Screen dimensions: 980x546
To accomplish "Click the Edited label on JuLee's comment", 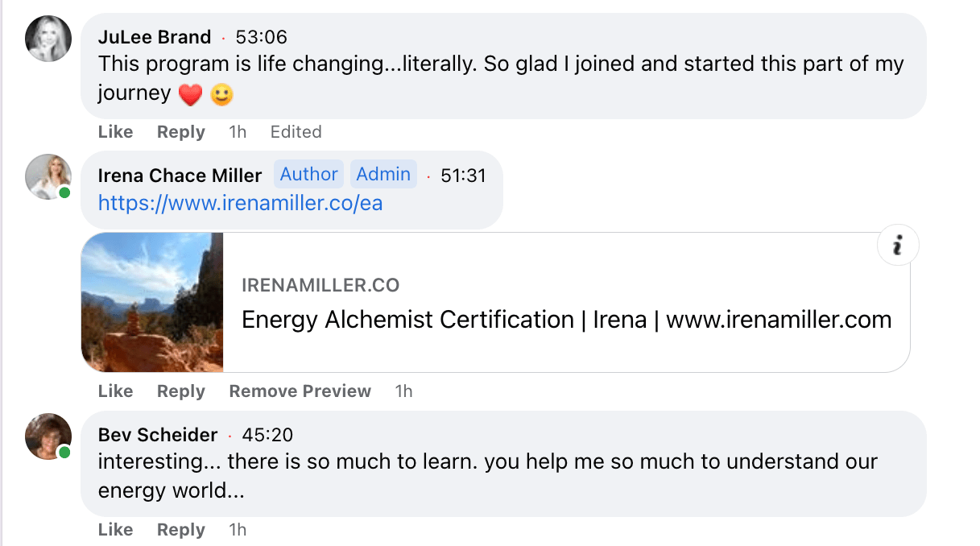I will pyautogui.click(x=296, y=132).
